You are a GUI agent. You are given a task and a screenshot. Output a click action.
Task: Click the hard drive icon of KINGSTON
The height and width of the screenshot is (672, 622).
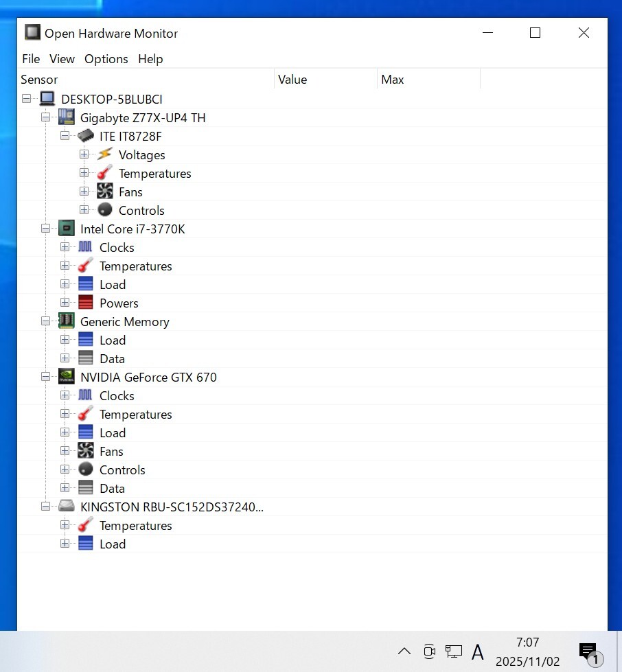67,506
